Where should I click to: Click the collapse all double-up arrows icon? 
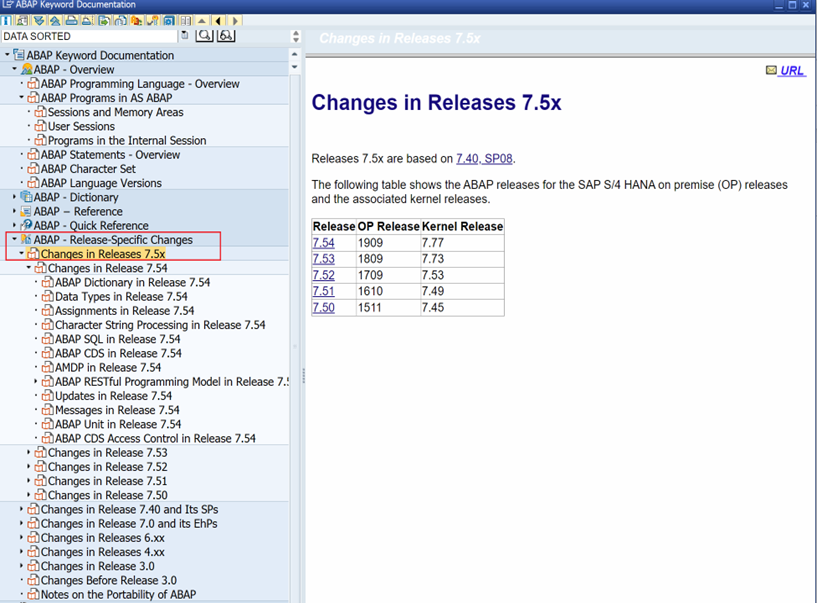point(55,21)
